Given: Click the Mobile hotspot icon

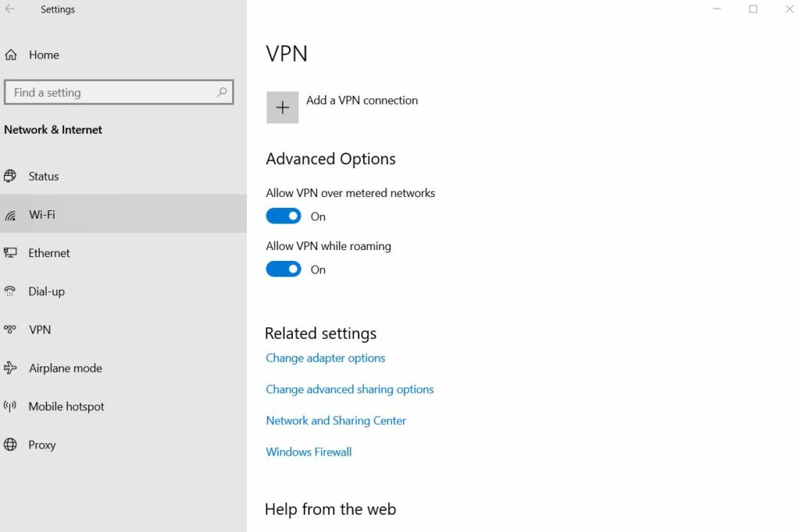Looking at the screenshot, I should pos(10,406).
